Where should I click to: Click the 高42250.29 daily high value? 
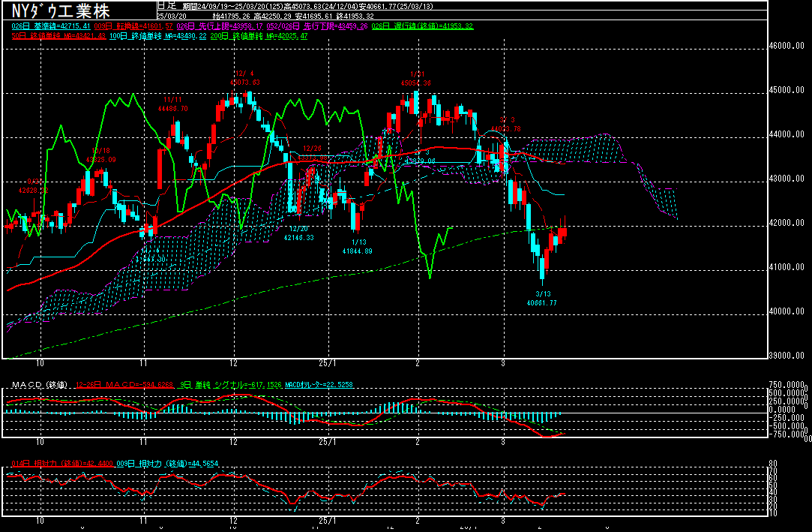tap(272, 16)
